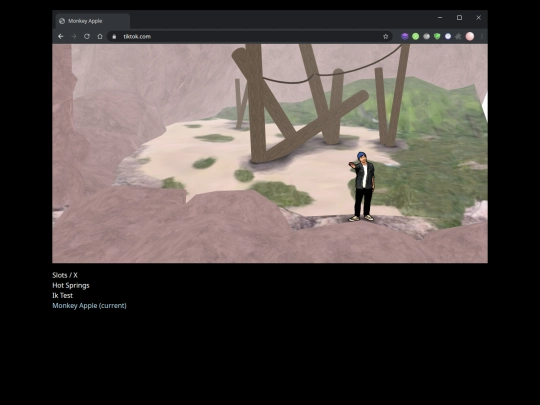
Task: Open the home page via house icon
Action: (x=100, y=37)
